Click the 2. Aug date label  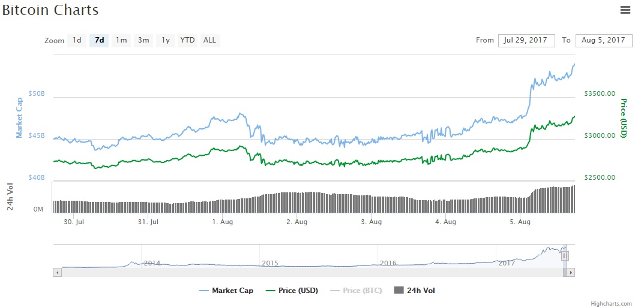coord(297,222)
